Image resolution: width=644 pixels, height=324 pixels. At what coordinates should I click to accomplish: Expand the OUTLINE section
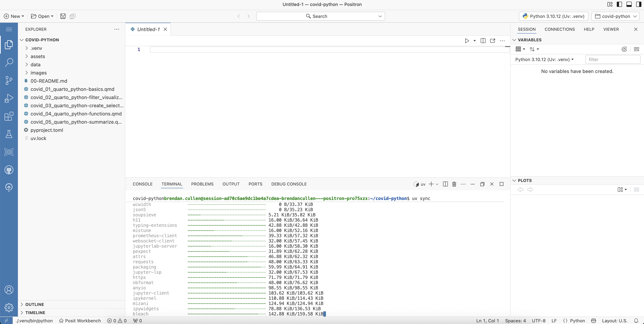pyautogui.click(x=34, y=304)
